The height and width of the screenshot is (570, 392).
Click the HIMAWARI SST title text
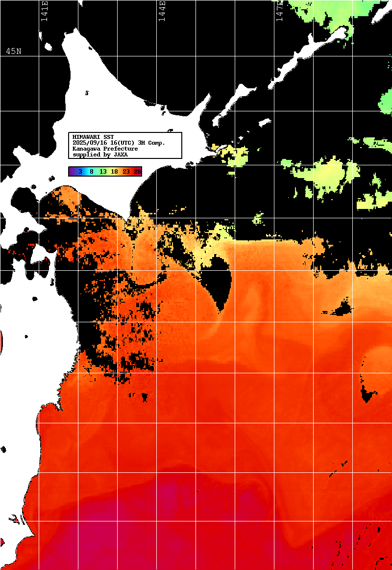point(93,137)
